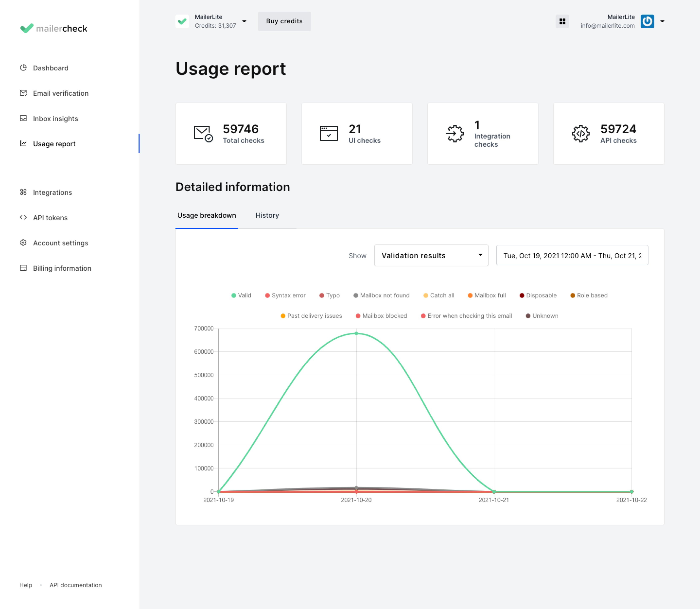This screenshot has height=609, width=700.
Task: Toggle the Typo legend entry
Action: pos(329,295)
